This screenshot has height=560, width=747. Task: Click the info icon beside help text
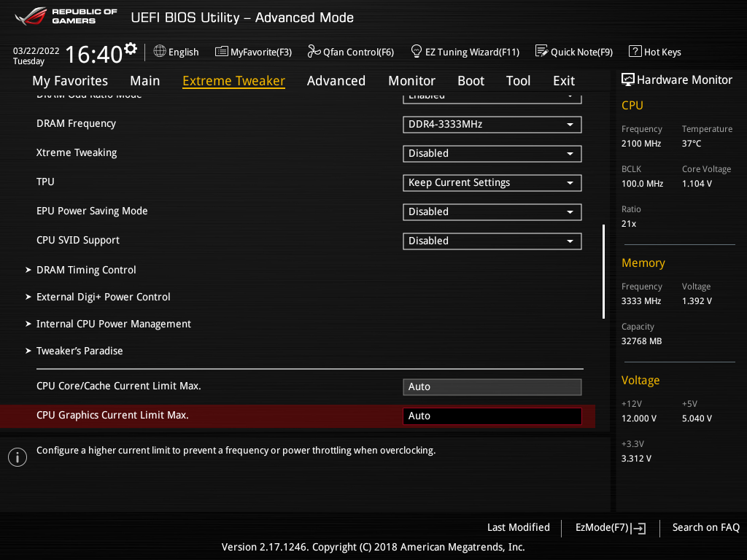(18, 457)
